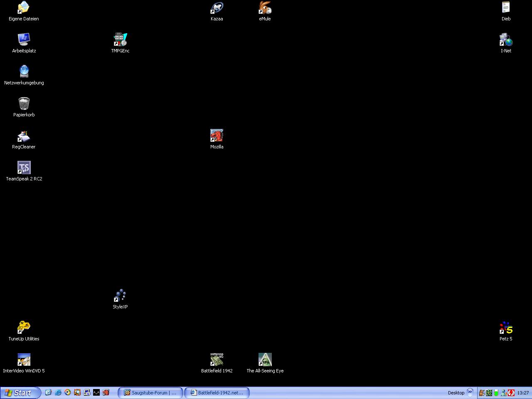The image size is (532, 399).
Task: Click the ICQ flower tray icon
Action: 489,393
